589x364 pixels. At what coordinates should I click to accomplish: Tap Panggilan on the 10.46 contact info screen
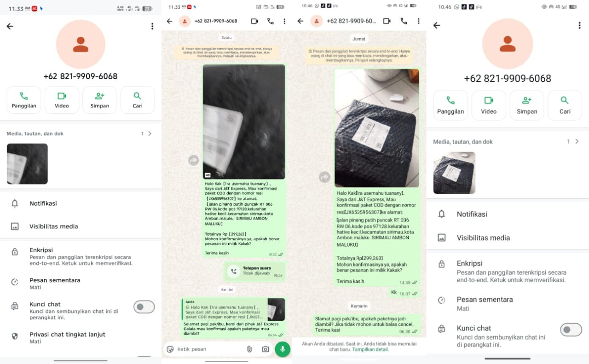point(450,105)
